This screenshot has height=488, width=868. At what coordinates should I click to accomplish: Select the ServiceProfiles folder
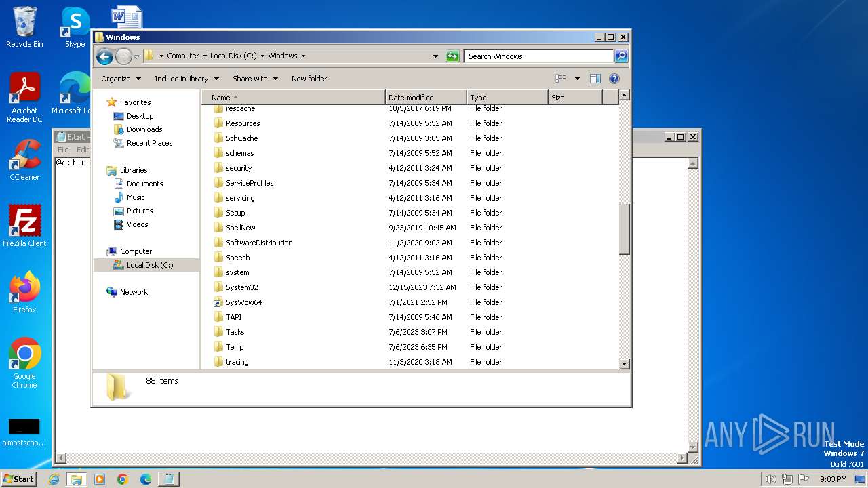click(250, 183)
